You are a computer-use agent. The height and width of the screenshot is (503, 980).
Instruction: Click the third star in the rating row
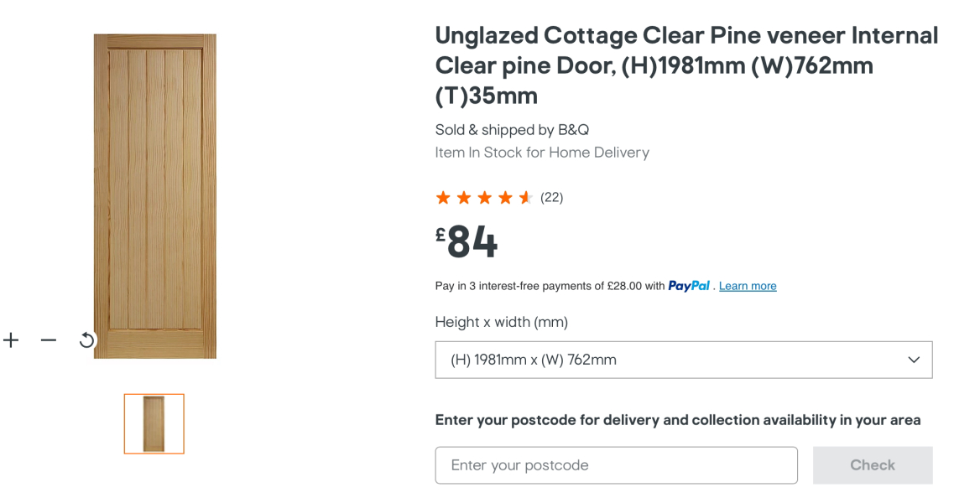tap(484, 196)
